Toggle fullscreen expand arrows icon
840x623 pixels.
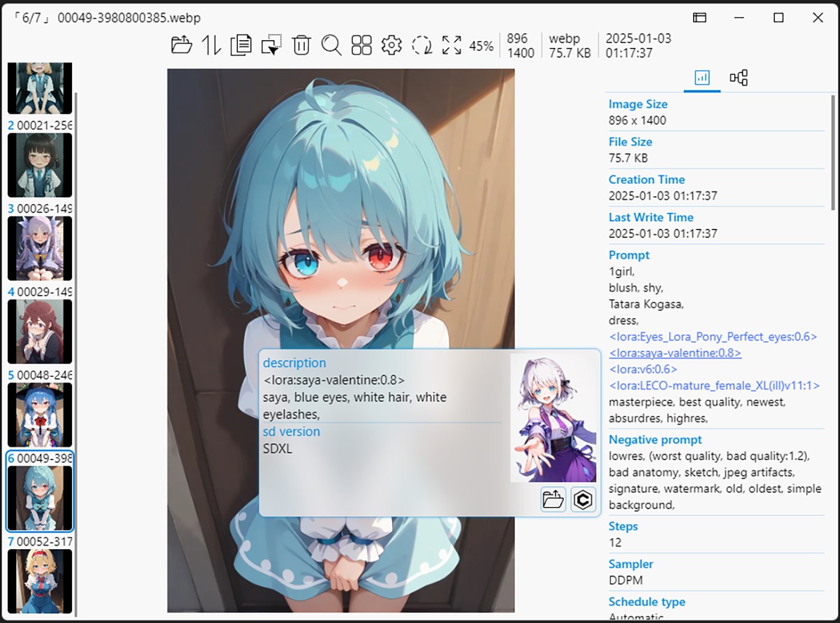click(452, 45)
